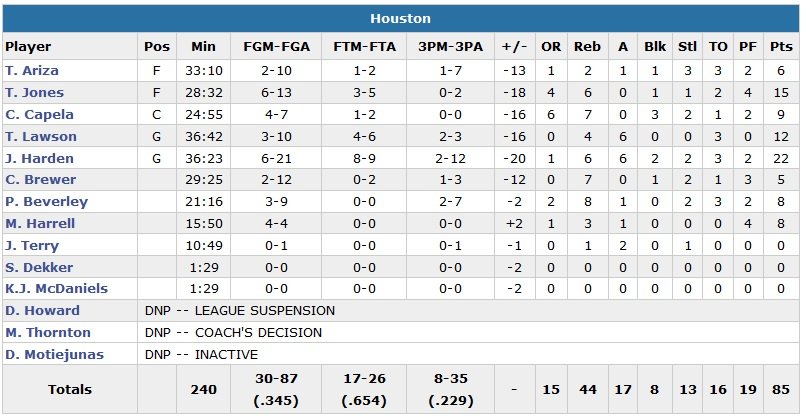Click D. Howard's name link
Image resolution: width=801 pixels, height=416 pixels.
click(x=42, y=311)
